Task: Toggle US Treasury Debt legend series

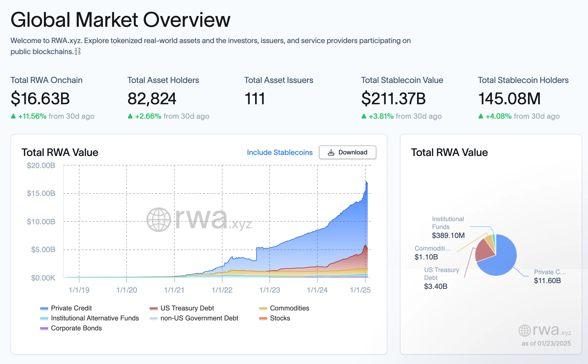Action: click(187, 308)
